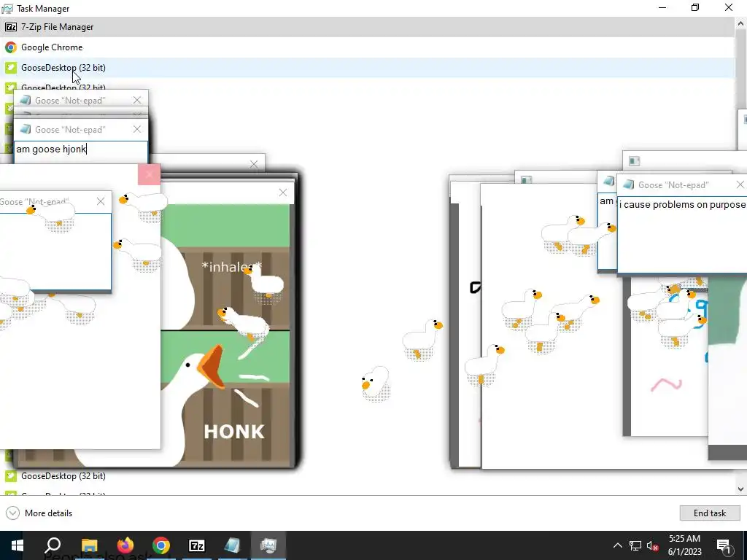This screenshot has height=560, width=747.
Task: Open taskbar Search
Action: pos(53,545)
